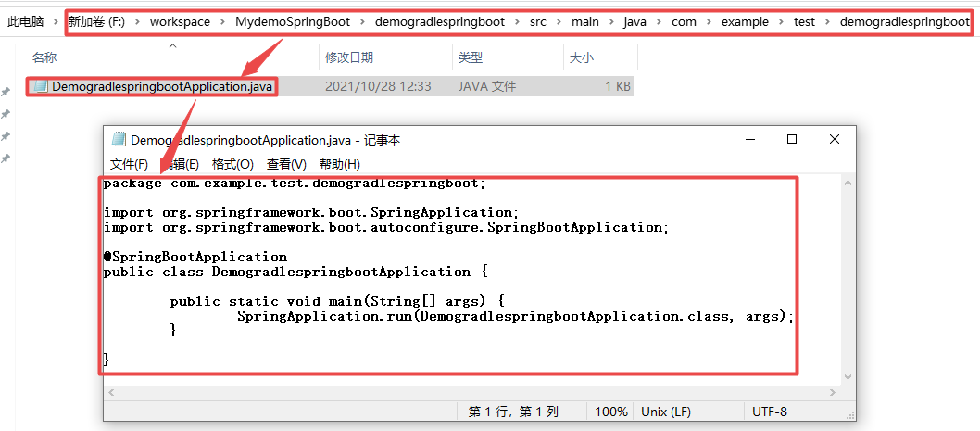
Task: Navigate to example breadcrumb folder
Action: pyautogui.click(x=745, y=22)
